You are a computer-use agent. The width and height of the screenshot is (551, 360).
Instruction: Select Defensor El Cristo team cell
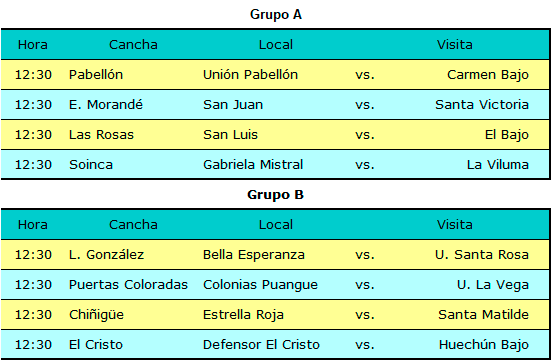pos(261,345)
